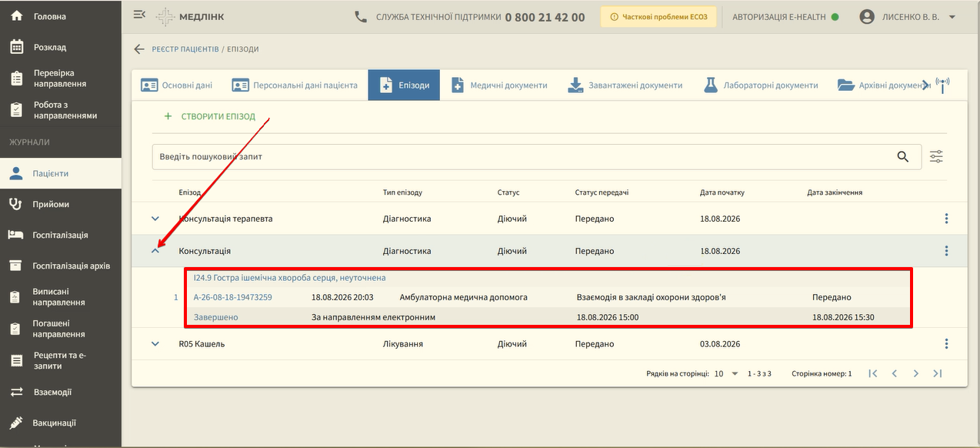Open Розклад in the sidebar

click(61, 47)
